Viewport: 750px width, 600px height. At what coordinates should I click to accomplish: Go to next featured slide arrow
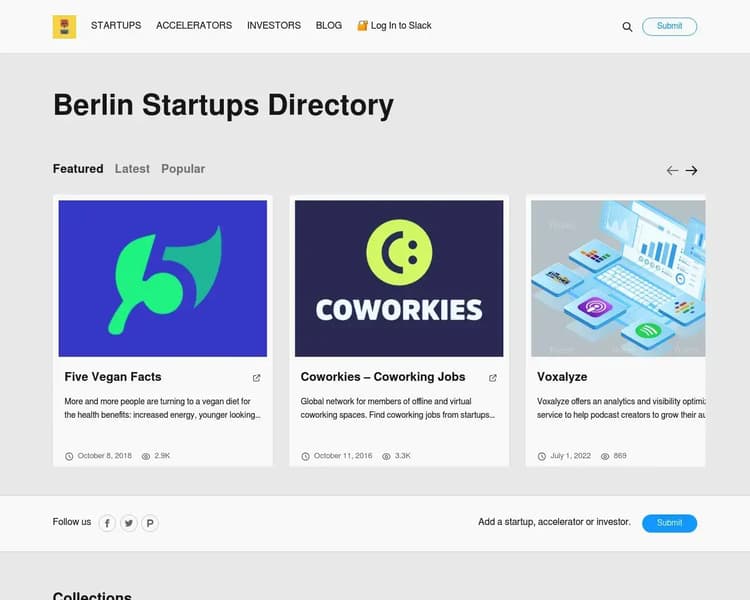tap(691, 170)
